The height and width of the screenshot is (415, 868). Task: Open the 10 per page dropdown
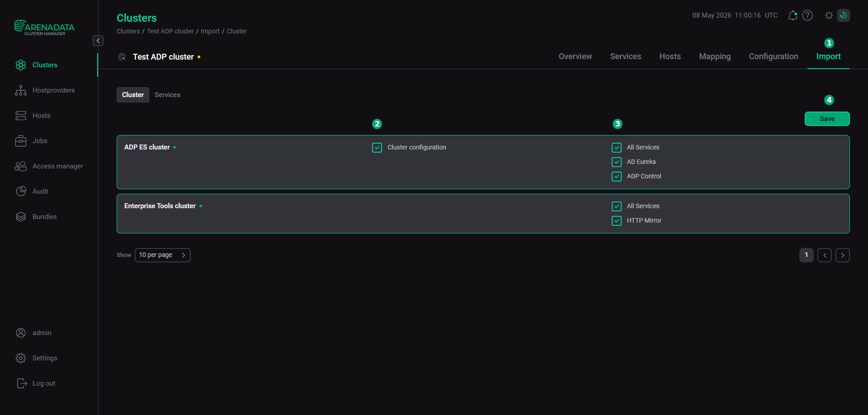(163, 255)
